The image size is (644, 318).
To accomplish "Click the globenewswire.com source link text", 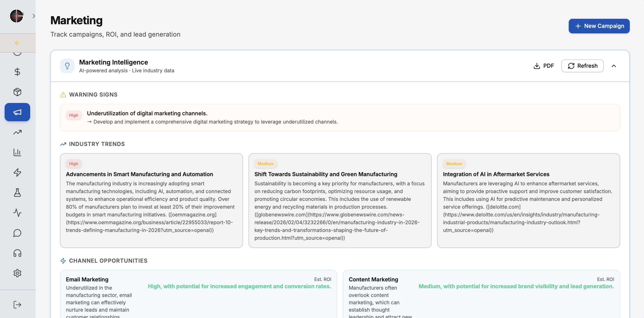I will click(x=281, y=215).
